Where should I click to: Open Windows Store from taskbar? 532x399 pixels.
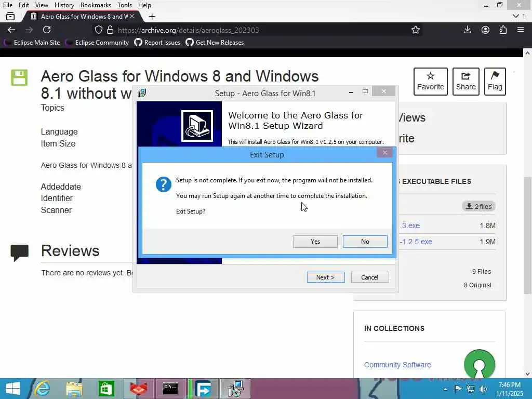coord(106,389)
